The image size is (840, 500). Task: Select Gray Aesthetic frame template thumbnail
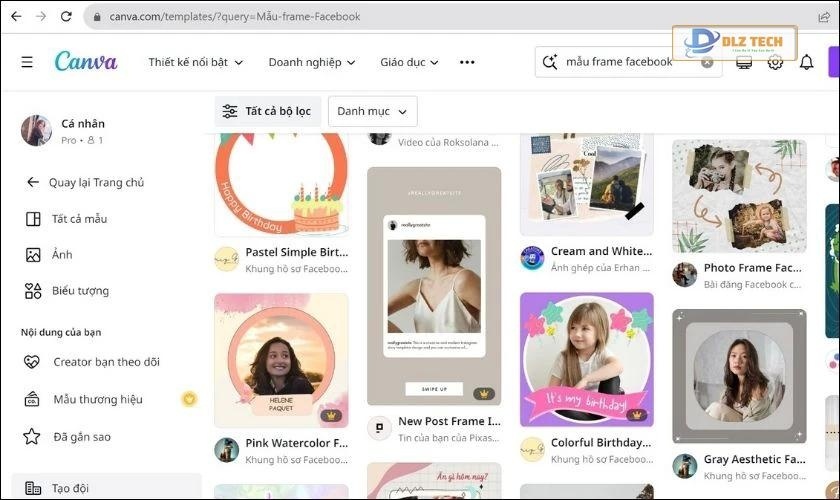tap(739, 375)
